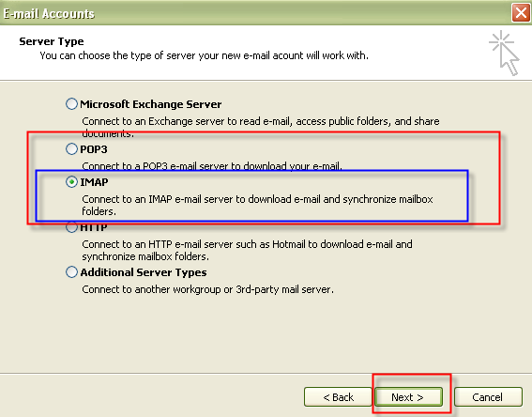Click the POP3 download e-mail description
532x417 pixels.
[212, 166]
